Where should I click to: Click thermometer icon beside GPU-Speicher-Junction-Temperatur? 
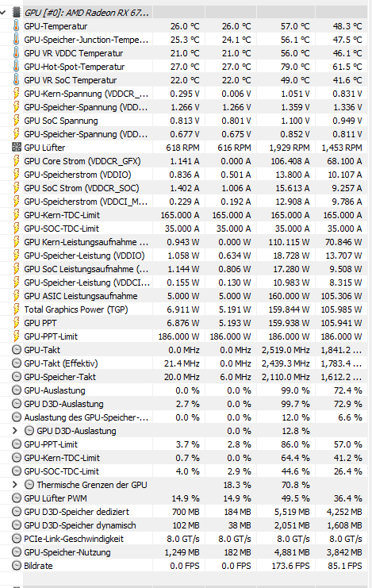pos(16,40)
